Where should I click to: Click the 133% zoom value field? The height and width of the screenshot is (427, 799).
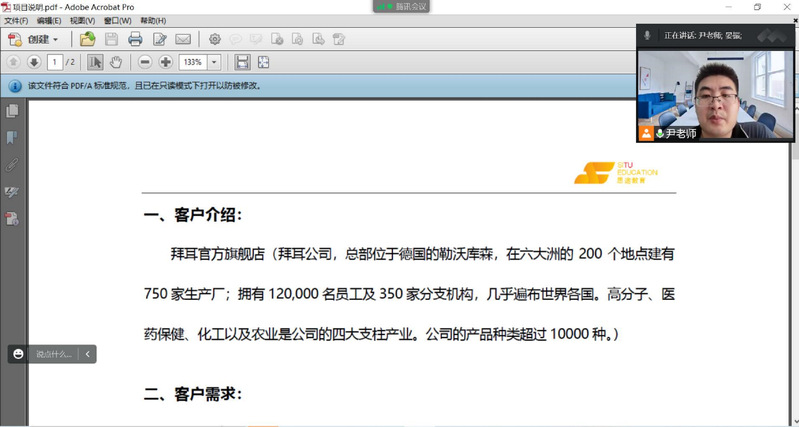coord(193,62)
